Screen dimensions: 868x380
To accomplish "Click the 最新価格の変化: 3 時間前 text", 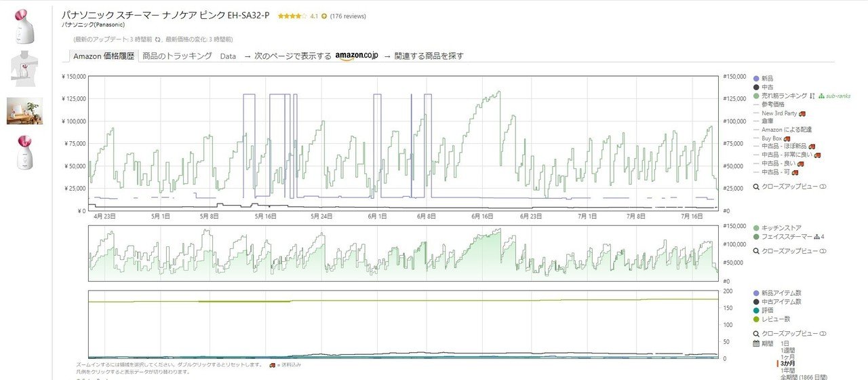I will 198,39.
